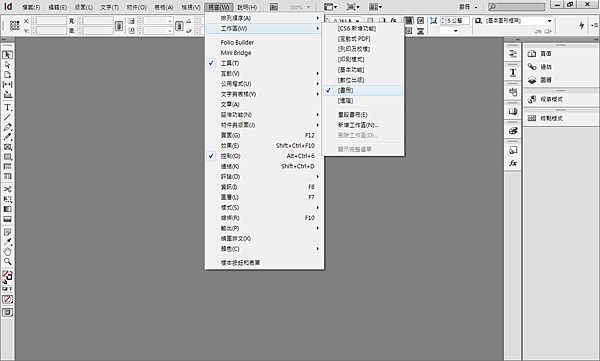600x361 pixels.
Task: Select the Page tool
Action: [7, 75]
